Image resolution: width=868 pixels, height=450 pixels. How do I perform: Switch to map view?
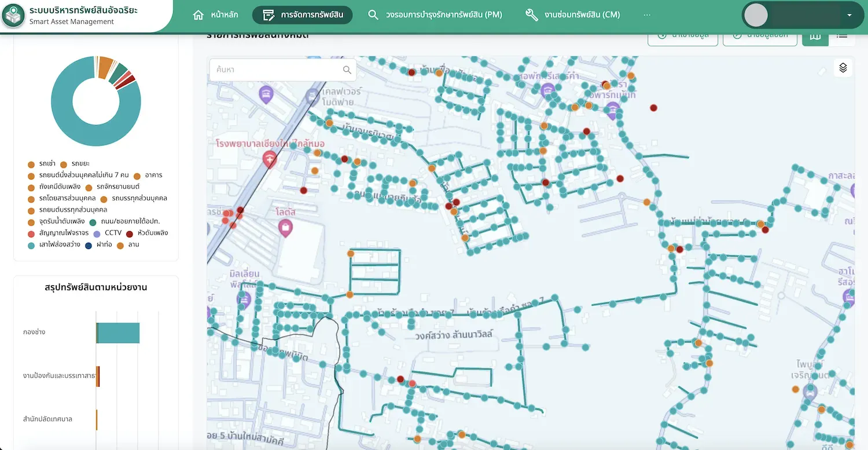click(815, 36)
